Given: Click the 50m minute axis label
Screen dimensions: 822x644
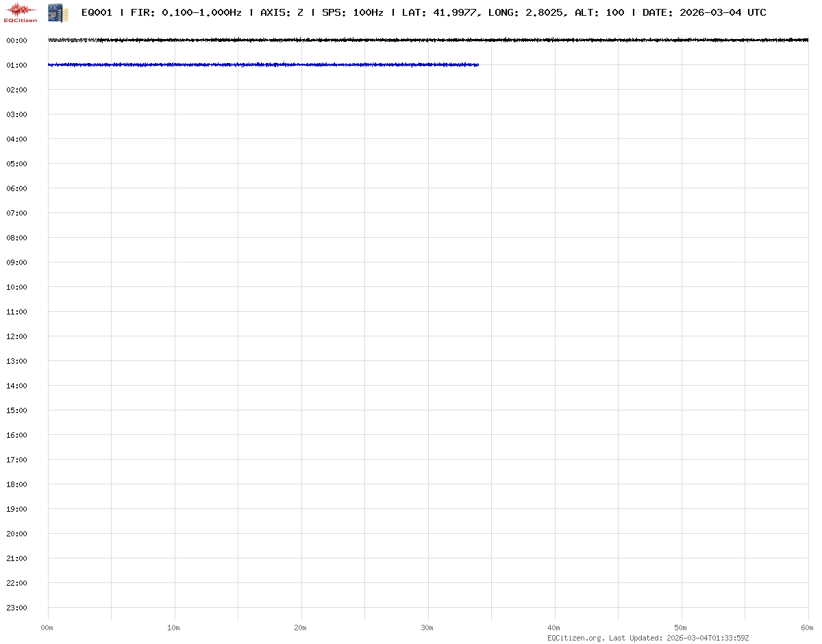Looking at the screenshot, I should (x=680, y=628).
